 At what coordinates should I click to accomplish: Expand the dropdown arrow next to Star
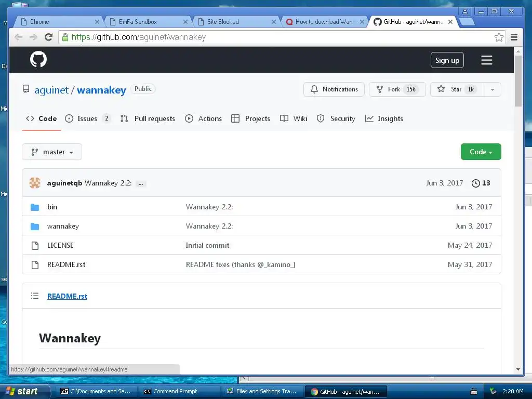point(493,89)
